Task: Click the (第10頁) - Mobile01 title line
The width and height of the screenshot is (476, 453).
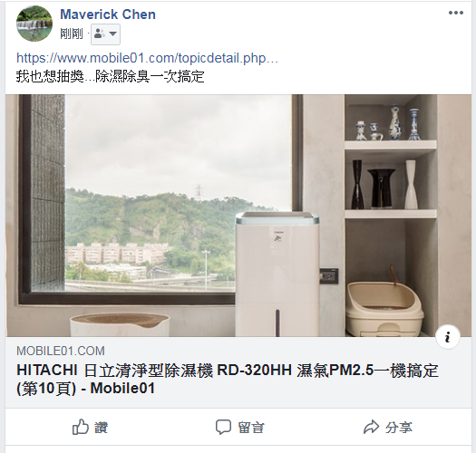Action: [85, 389]
